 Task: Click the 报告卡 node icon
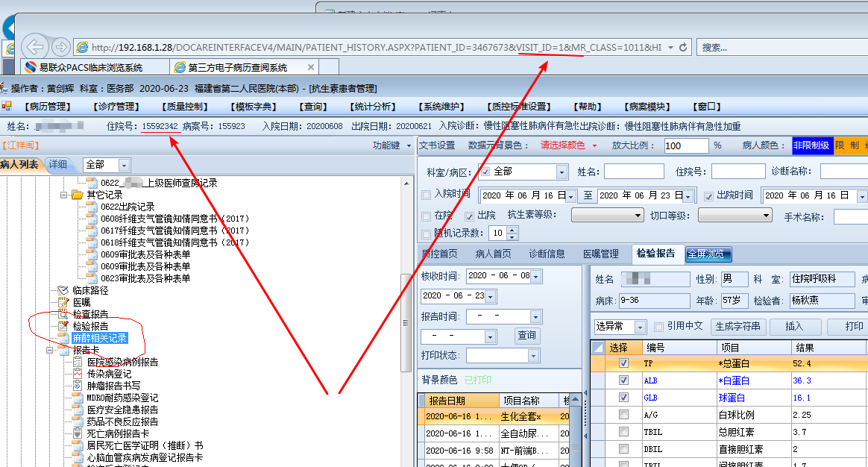tap(63, 350)
